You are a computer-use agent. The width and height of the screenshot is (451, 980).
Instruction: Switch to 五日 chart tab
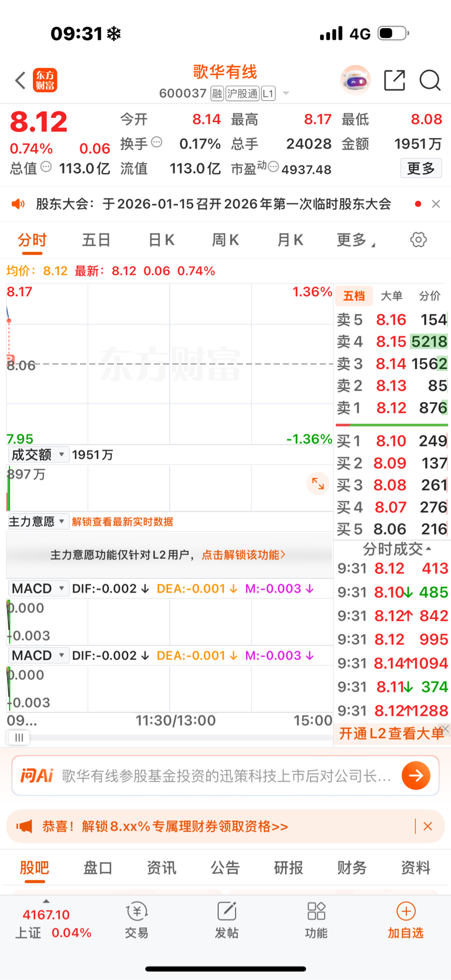pos(96,240)
